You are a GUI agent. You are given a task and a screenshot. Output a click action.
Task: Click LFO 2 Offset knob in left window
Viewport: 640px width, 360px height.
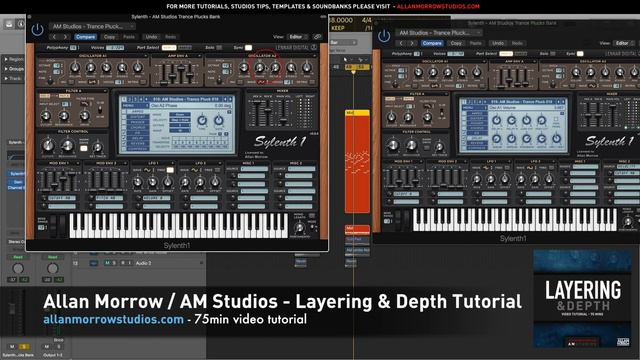point(215,182)
